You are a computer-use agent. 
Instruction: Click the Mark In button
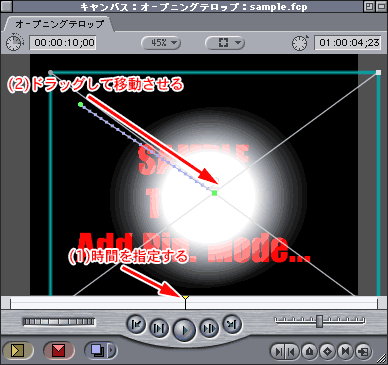(x=279, y=351)
